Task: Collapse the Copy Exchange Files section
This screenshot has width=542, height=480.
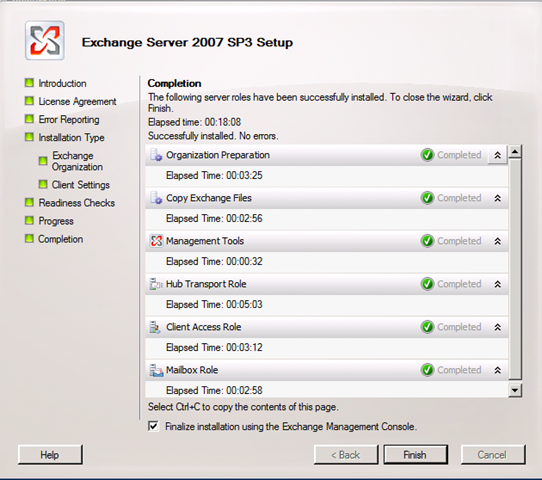Action: click(x=497, y=198)
